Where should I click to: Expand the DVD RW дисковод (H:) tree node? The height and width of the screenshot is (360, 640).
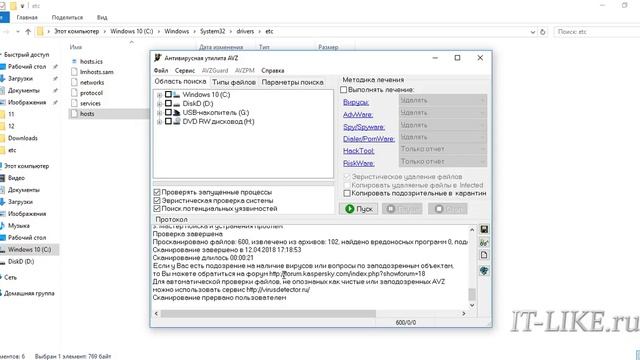click(x=160, y=122)
